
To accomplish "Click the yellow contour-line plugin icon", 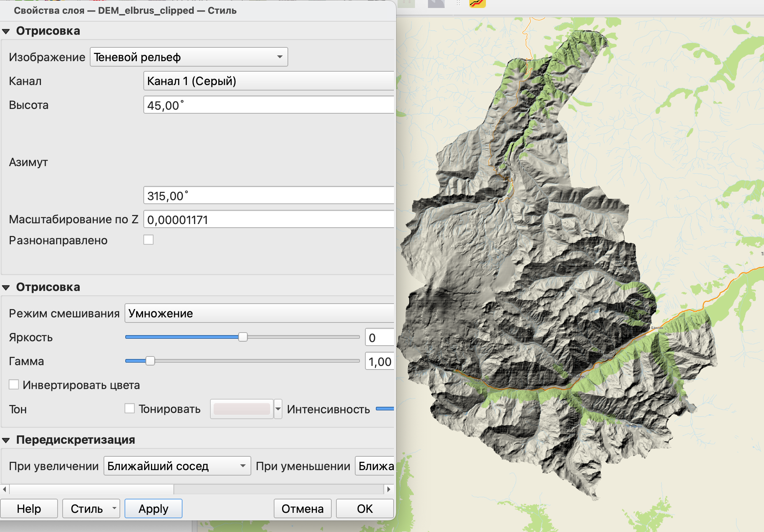I will [x=477, y=4].
